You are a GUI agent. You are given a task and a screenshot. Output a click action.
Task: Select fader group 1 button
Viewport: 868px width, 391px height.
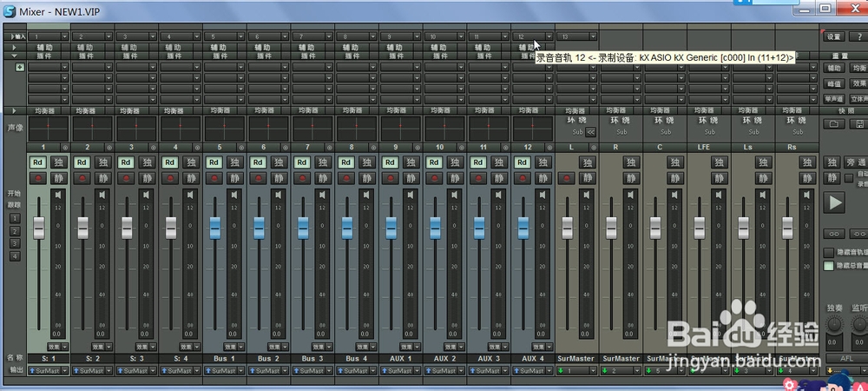15,218
